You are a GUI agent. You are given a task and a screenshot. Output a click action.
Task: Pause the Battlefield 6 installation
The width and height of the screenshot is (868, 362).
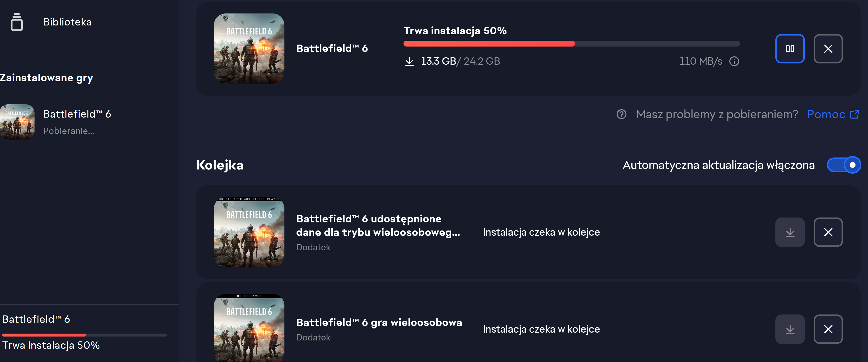(790, 49)
